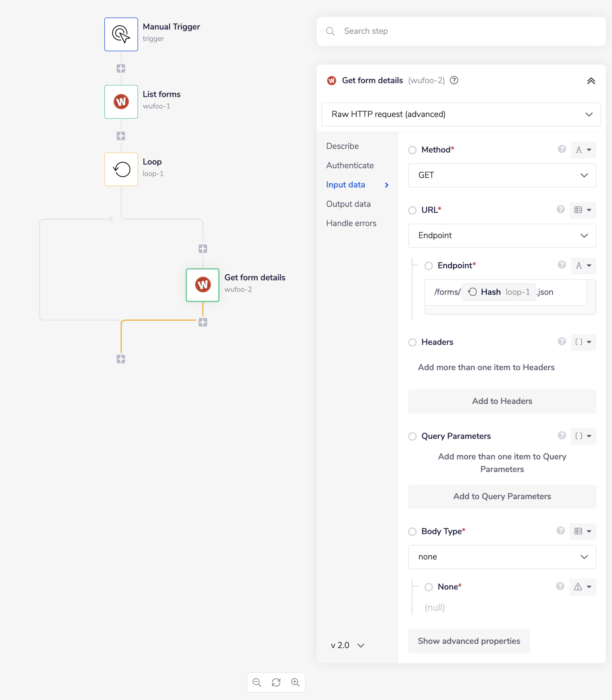Click in the Search step field
The image size is (612, 700).
coord(461,31)
